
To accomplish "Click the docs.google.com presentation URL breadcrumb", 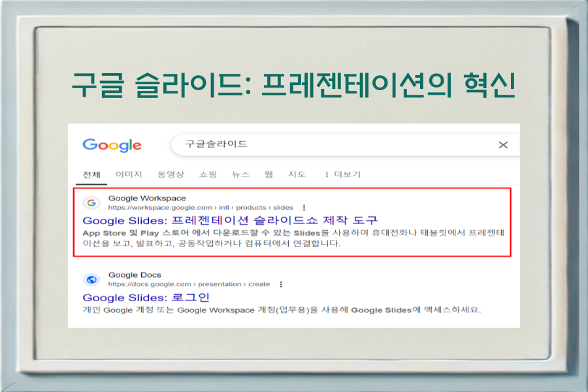I will pos(189,284).
